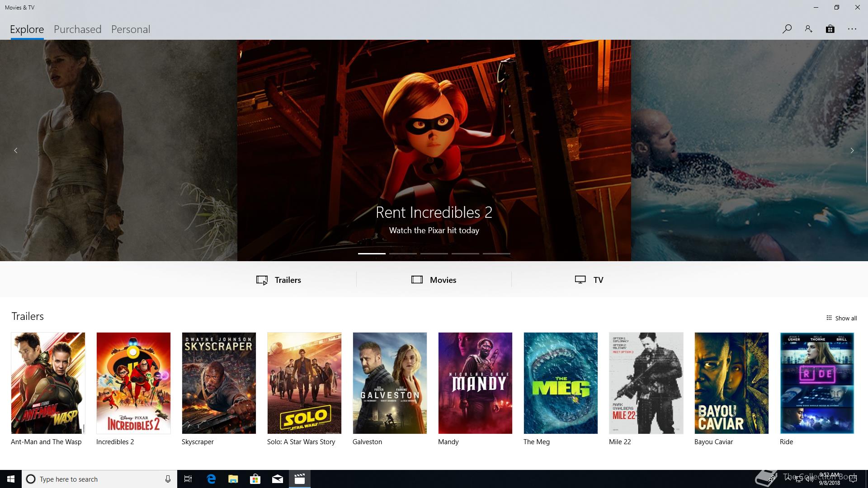
Task: Click the 'Galveston' title text
Action: click(x=367, y=442)
